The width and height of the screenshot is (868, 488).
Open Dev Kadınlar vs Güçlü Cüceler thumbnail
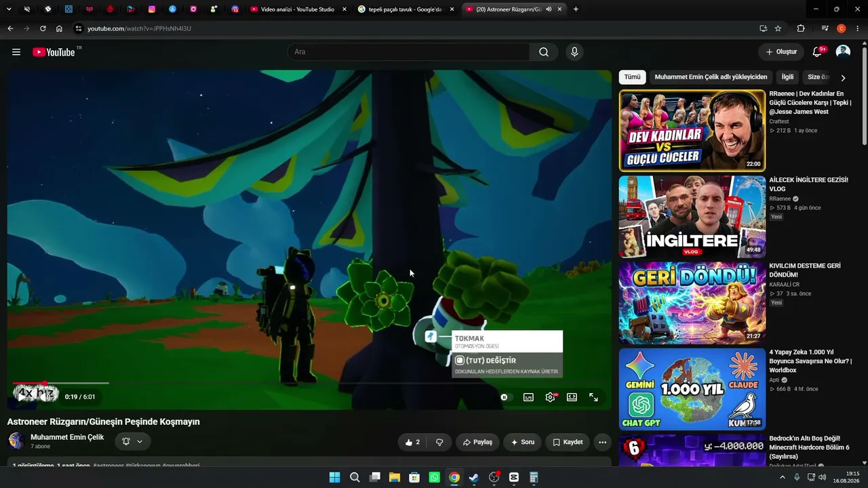click(692, 131)
